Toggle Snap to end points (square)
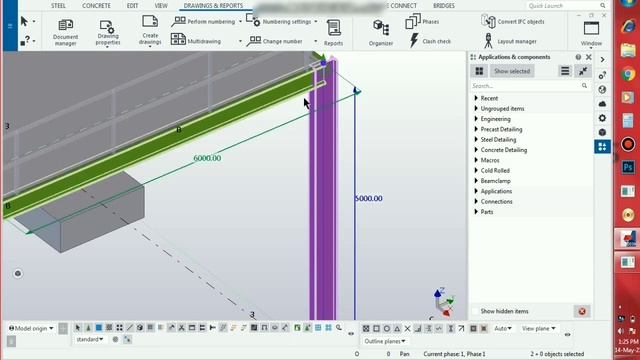 (376, 329)
